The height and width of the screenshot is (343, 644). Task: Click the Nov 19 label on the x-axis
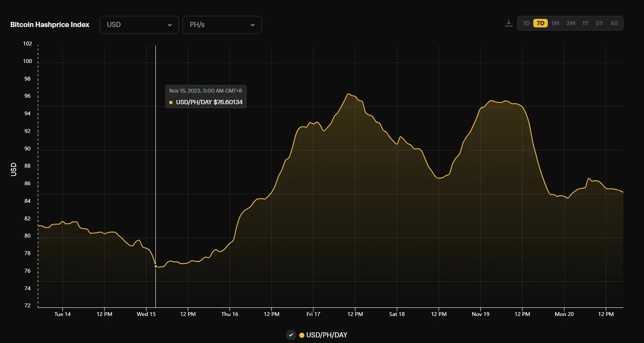point(480,314)
